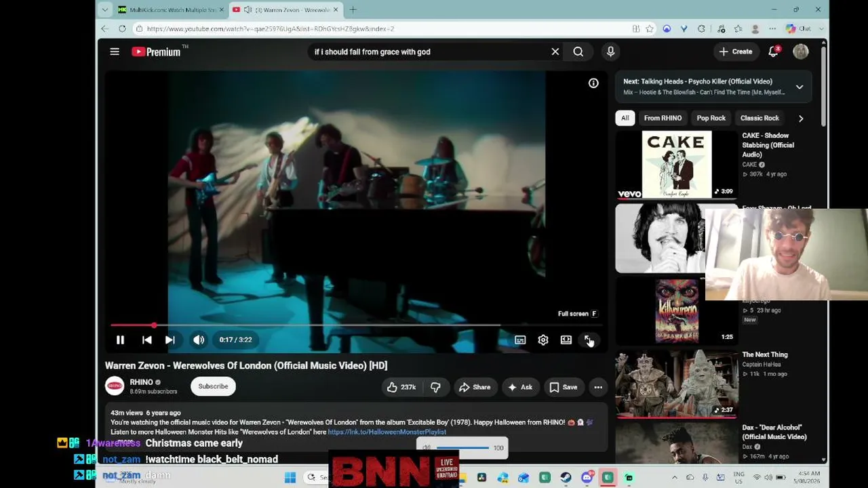Show video info card icon
This screenshot has height=488, width=868.
(x=593, y=83)
